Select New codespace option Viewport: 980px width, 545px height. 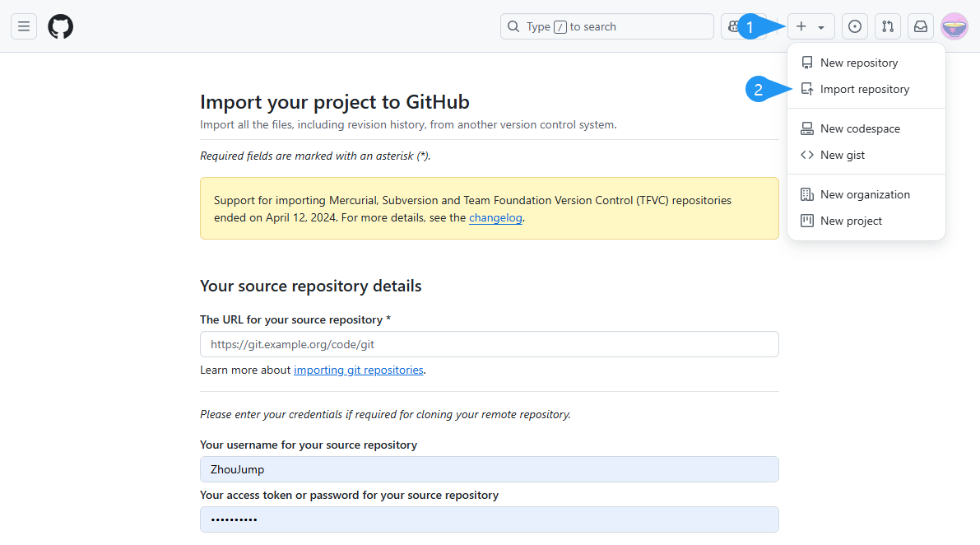click(860, 128)
